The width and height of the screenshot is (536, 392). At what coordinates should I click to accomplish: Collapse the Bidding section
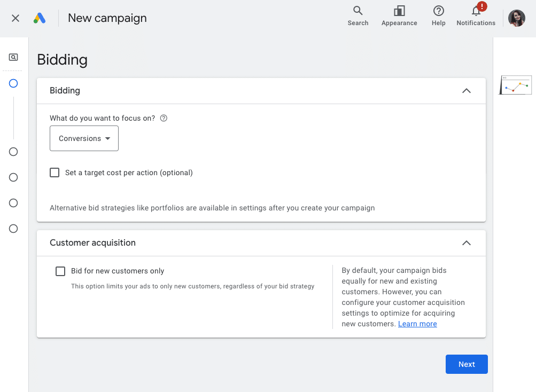click(467, 91)
